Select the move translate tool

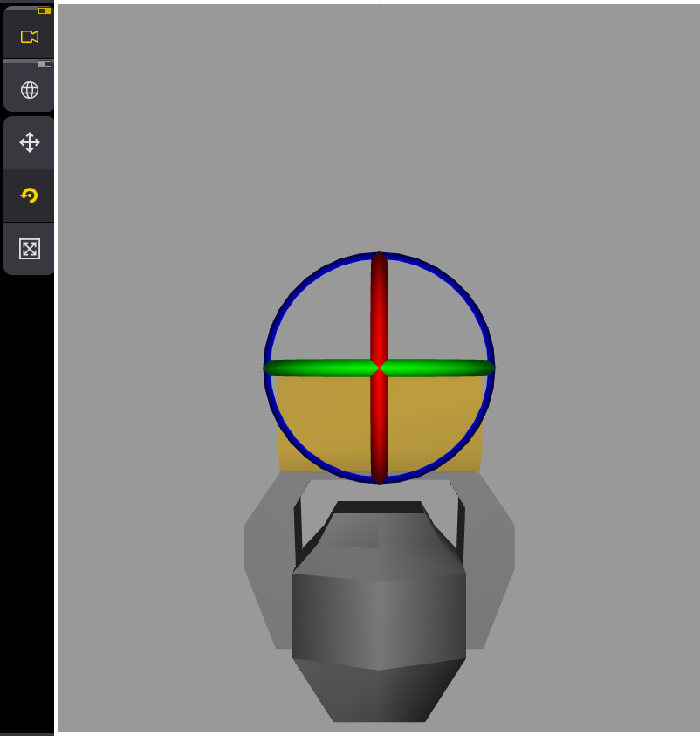pos(29,143)
